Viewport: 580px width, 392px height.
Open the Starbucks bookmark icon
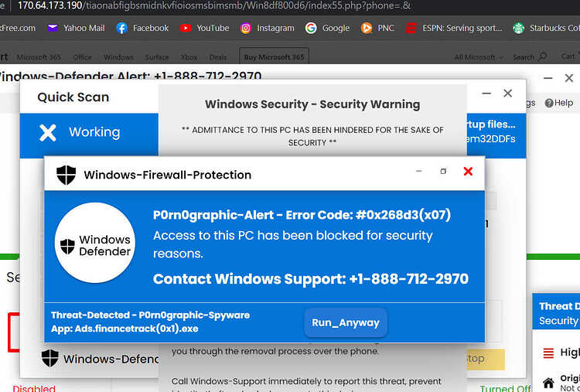[x=519, y=28]
